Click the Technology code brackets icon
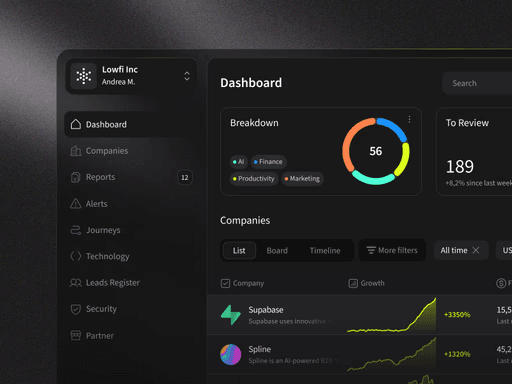The image size is (512, 384). [76, 256]
